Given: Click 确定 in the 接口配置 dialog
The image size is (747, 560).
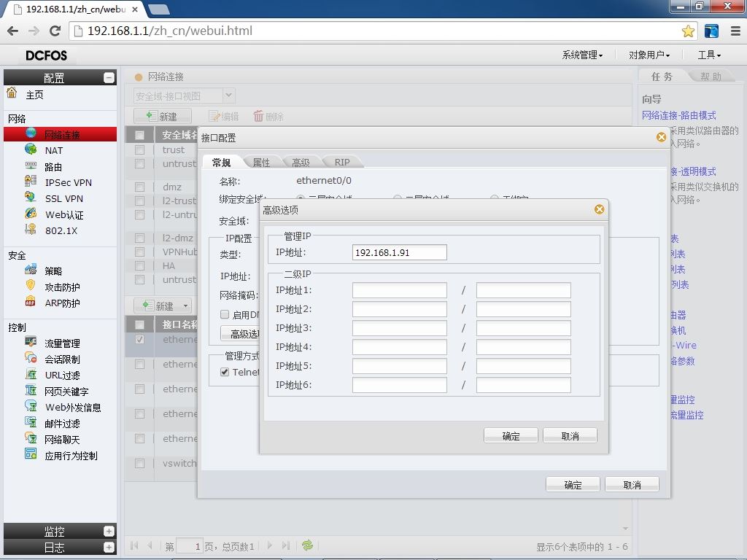Looking at the screenshot, I should 573,485.
